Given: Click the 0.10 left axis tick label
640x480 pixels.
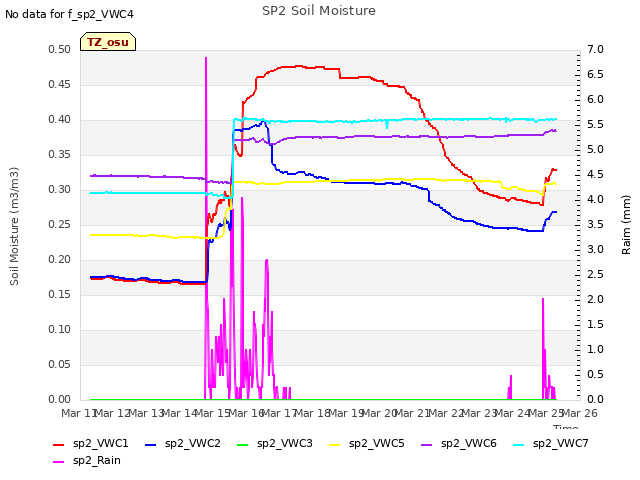Looking at the screenshot, I should click(60, 330).
